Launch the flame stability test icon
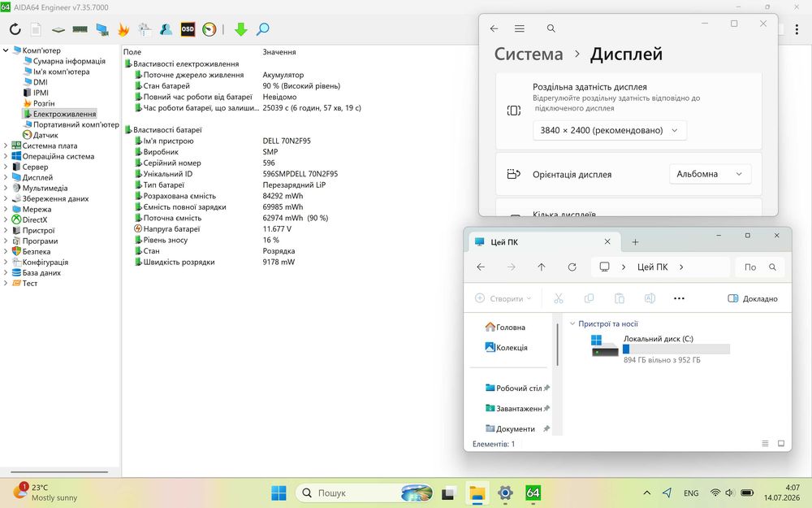The height and width of the screenshot is (508, 812). click(123, 29)
